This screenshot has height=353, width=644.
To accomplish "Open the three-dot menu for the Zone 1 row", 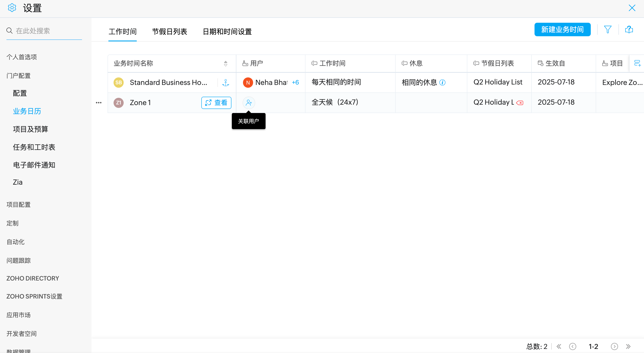I will click(99, 103).
